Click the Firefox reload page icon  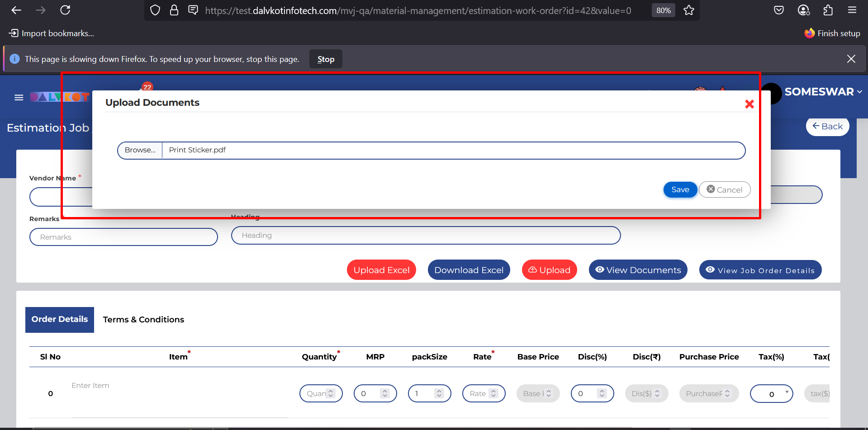pos(65,10)
